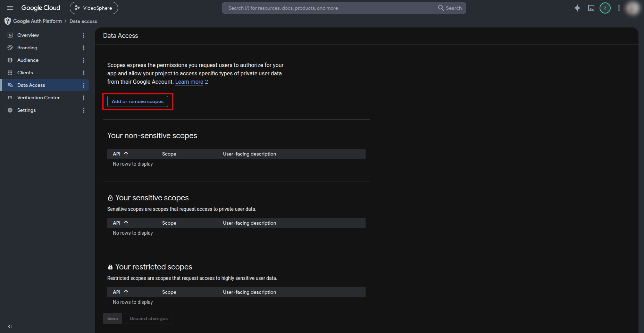Click the Overview dashboard icon
644x333 pixels.
tap(10, 35)
